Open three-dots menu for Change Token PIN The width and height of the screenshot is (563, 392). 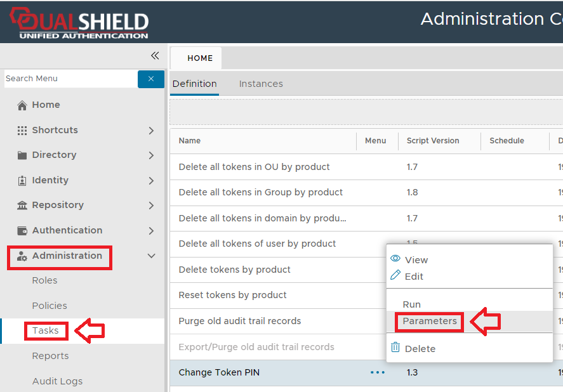(x=378, y=372)
